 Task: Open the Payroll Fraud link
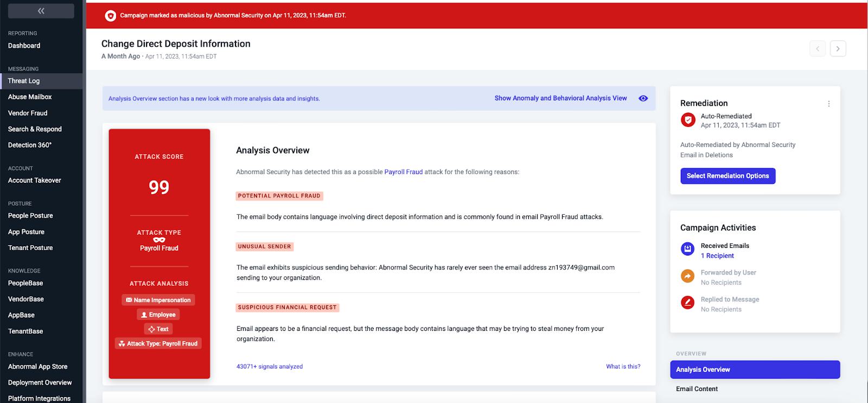[403, 172]
